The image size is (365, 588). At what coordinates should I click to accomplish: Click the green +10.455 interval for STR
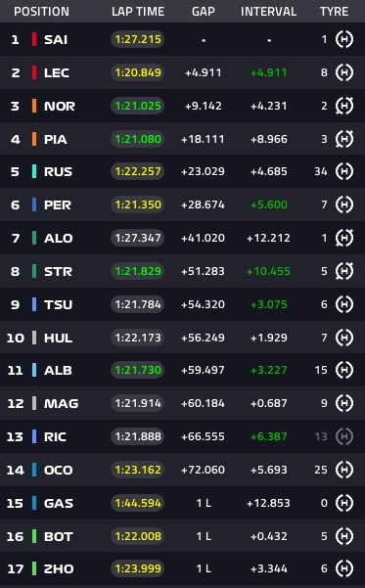(x=268, y=271)
